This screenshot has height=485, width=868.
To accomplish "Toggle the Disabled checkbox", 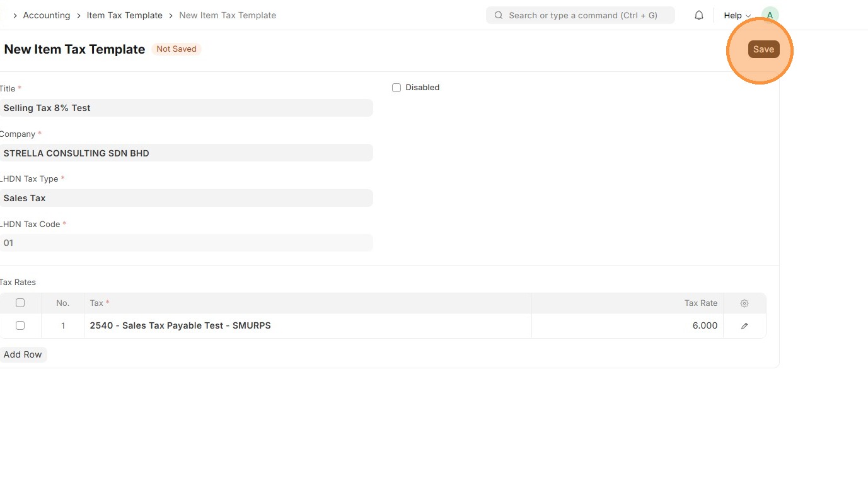I will point(396,88).
